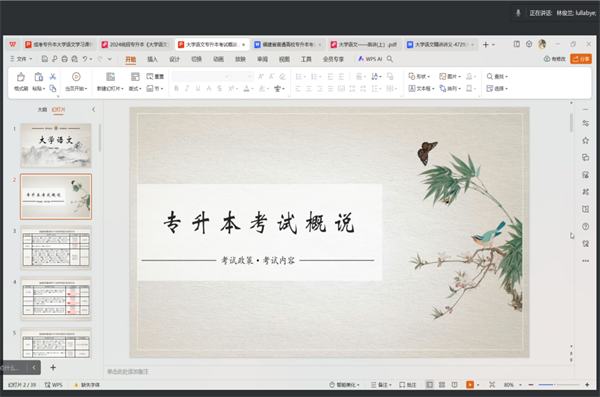Click the Print icon in quick access bar
This screenshot has height=397, width=600.
pos(64,59)
